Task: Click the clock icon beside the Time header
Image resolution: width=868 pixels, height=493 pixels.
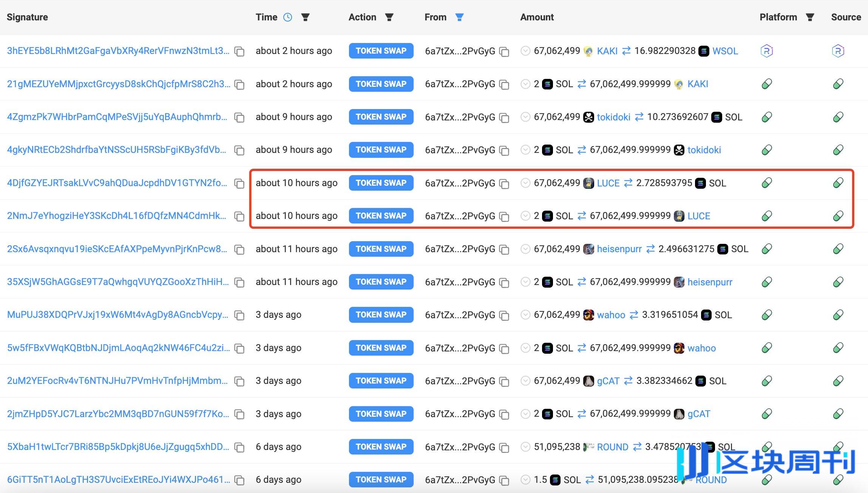Action: (x=288, y=17)
